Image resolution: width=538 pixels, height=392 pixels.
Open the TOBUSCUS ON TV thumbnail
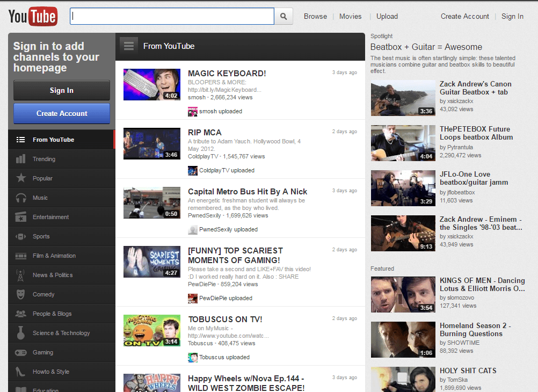tap(152, 330)
